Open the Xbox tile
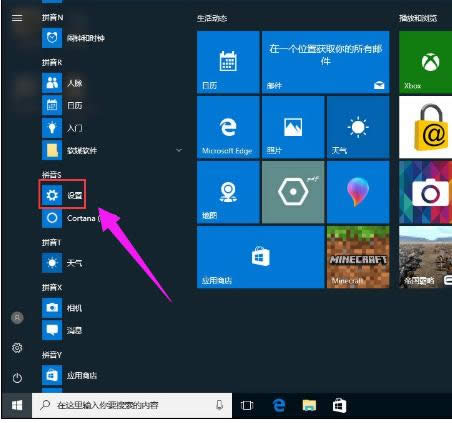 425,62
